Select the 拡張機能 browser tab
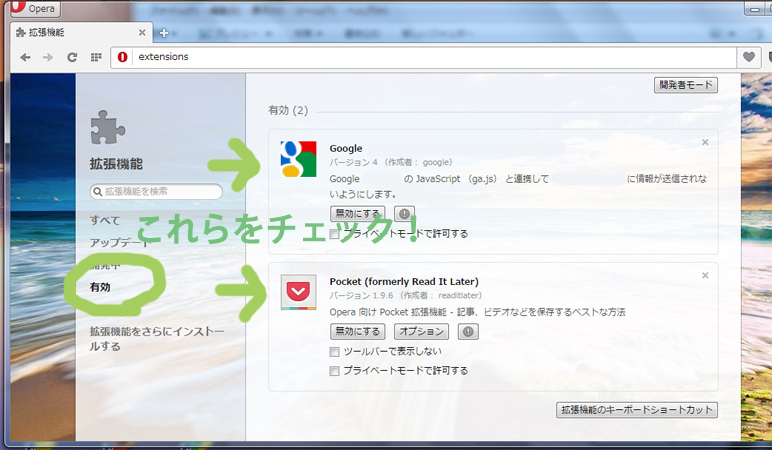772x450 pixels. [75, 33]
